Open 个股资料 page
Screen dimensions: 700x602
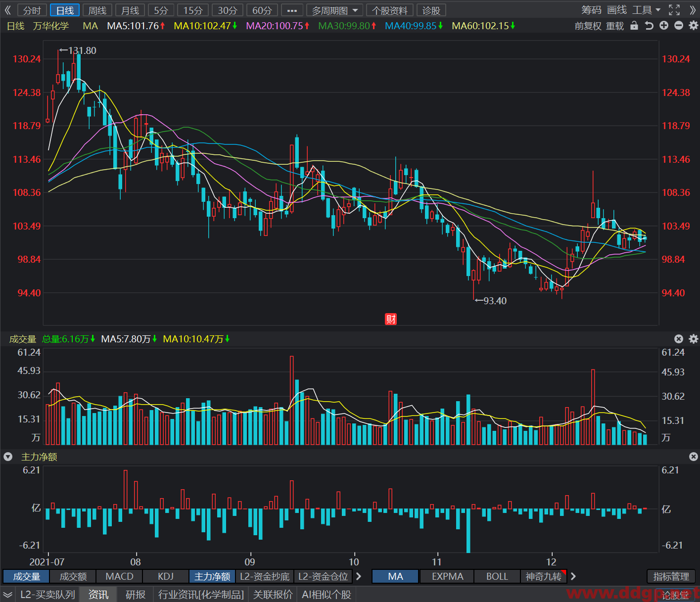[390, 10]
